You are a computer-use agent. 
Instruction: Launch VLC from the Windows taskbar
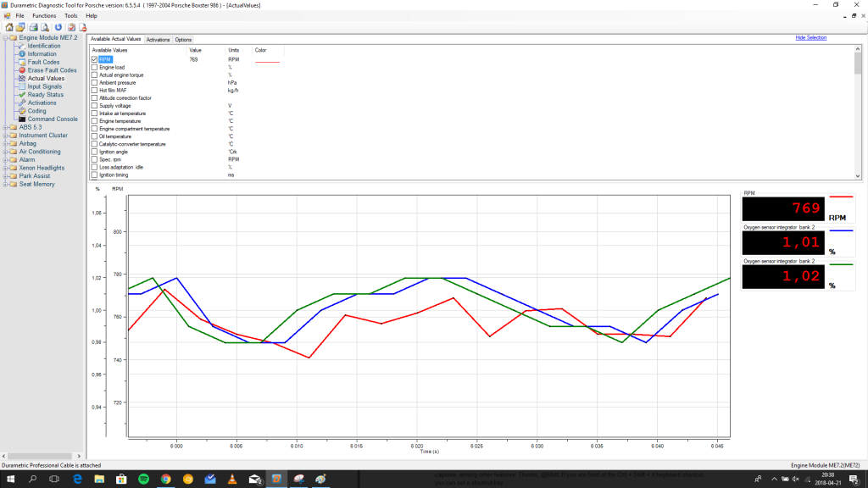pos(231,479)
